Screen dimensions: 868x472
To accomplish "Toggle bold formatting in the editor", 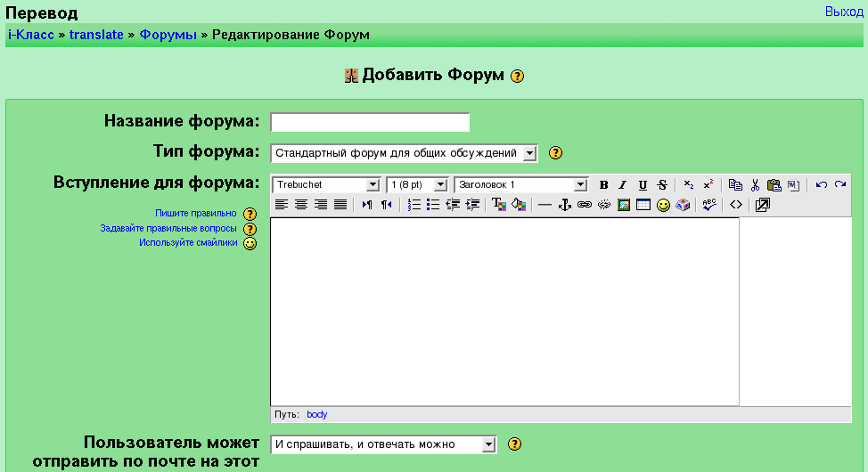I will (604, 185).
